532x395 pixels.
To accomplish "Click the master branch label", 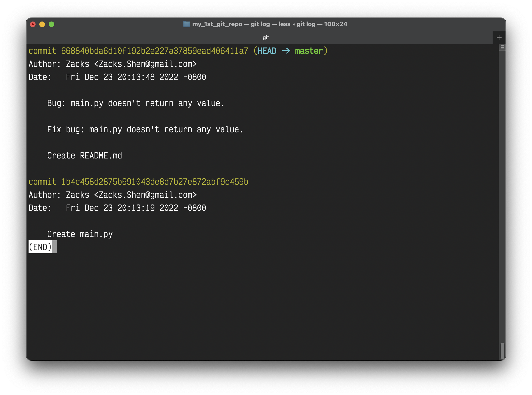I will tap(309, 51).
